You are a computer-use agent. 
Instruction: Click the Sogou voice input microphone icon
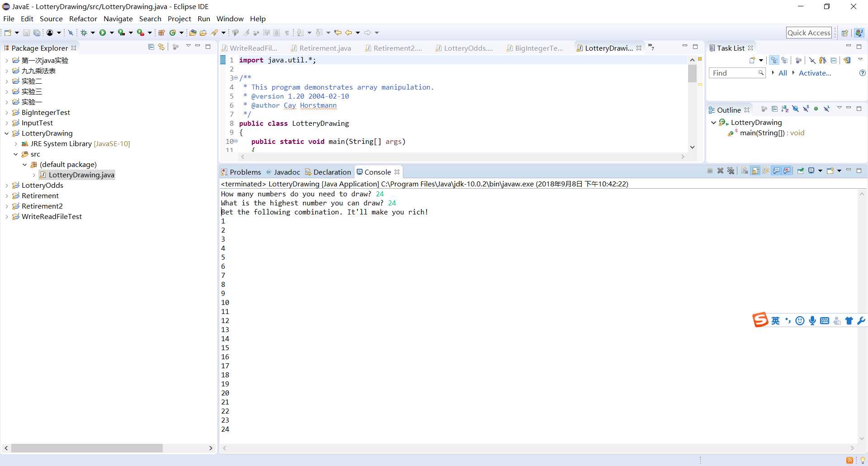tap(812, 321)
